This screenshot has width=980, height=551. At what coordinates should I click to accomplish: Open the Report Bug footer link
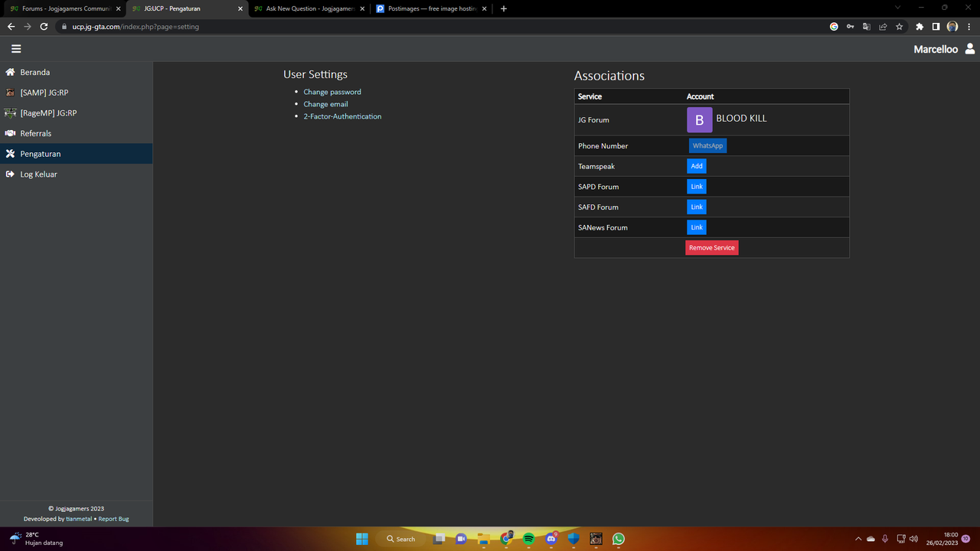[113, 519]
